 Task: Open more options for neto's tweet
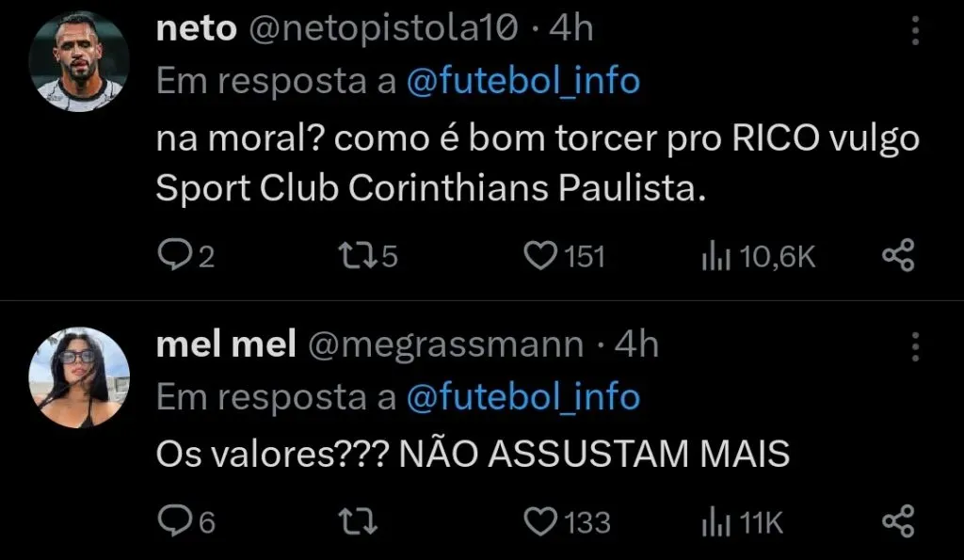915,34
